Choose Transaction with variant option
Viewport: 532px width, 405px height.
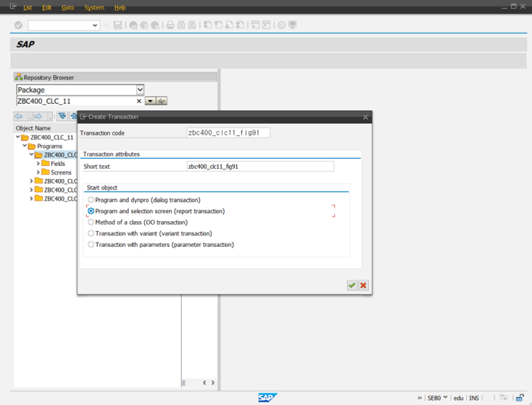(91, 233)
